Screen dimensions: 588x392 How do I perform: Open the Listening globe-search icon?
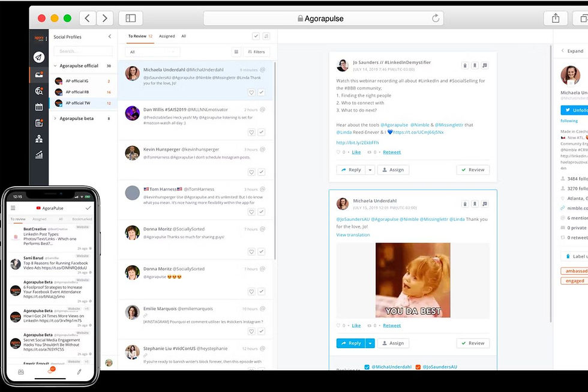click(39, 91)
